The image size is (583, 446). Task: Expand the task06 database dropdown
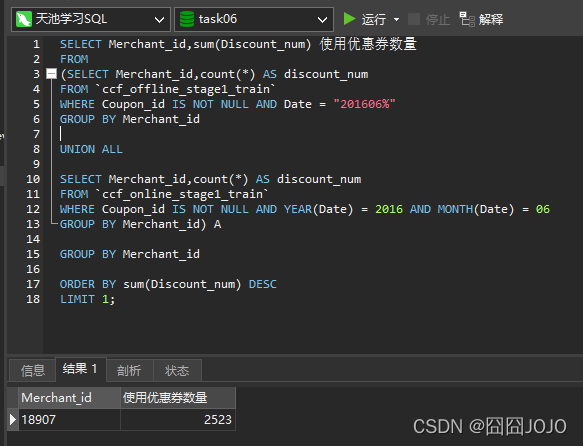click(322, 20)
